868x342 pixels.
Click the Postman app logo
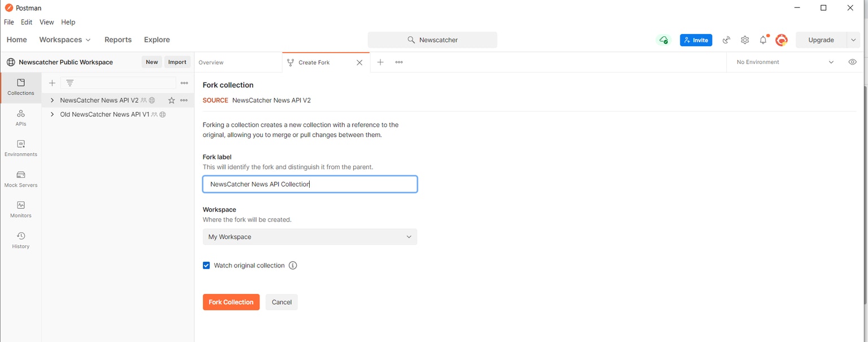pyautogui.click(x=8, y=8)
